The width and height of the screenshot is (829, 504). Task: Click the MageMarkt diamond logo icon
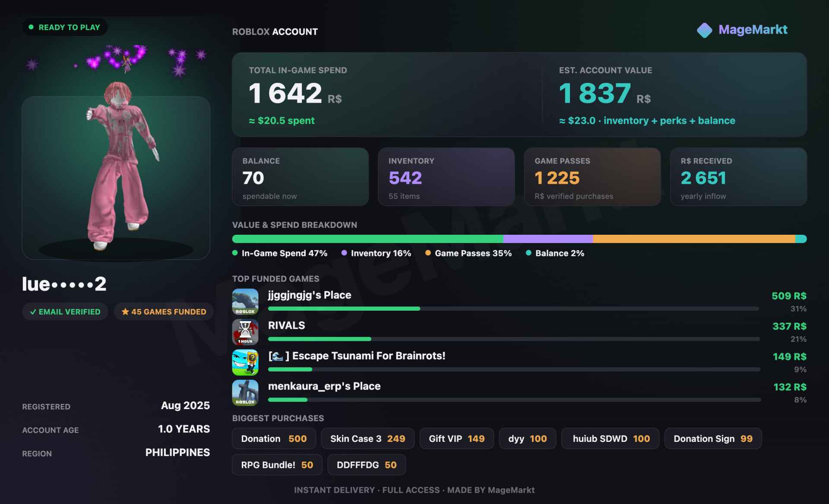coord(705,30)
